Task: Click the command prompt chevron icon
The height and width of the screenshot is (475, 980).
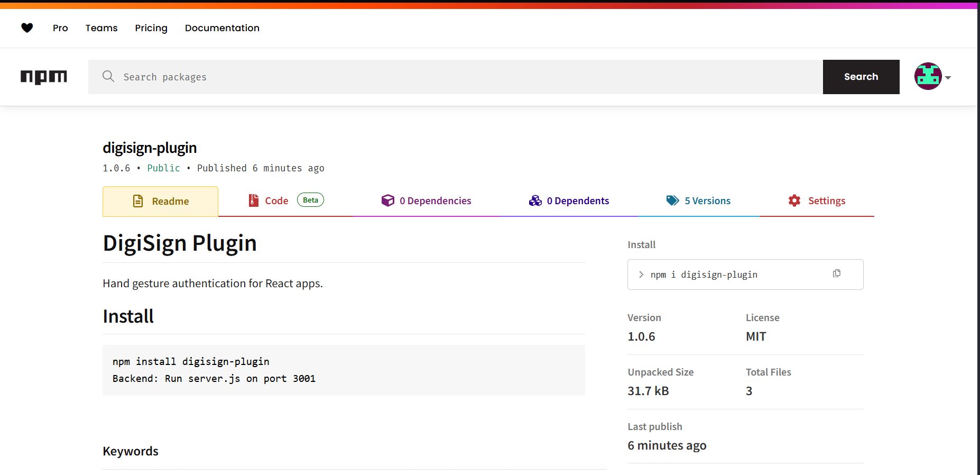Action: tap(641, 275)
